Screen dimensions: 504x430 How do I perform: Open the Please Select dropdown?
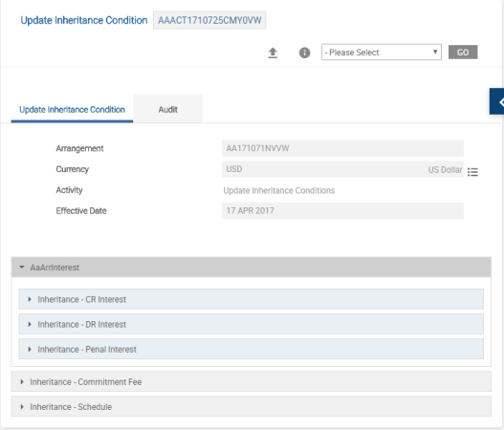382,52
